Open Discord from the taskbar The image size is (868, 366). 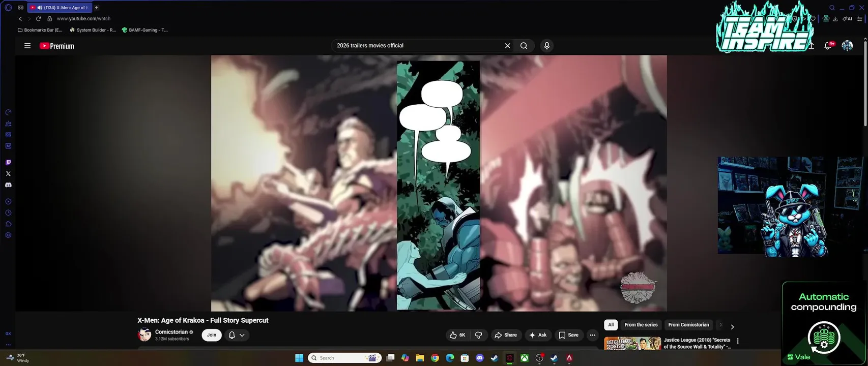pos(479,358)
